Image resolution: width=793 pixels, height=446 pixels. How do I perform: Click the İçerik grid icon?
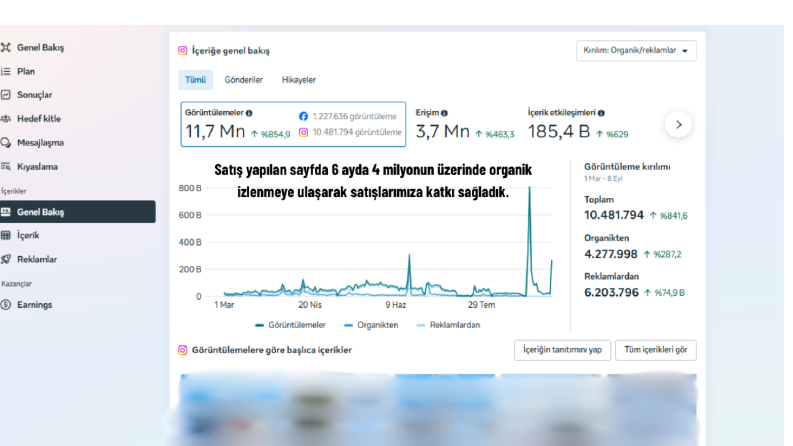pos(6,235)
